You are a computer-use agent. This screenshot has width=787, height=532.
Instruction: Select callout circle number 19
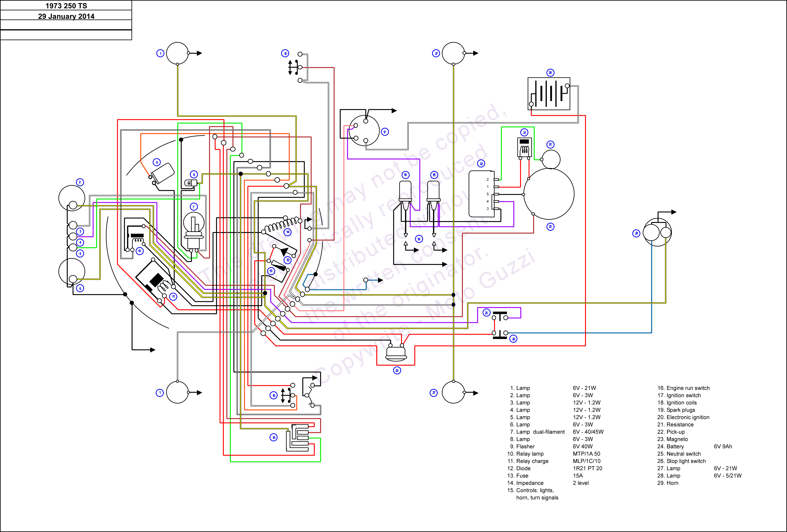click(x=419, y=239)
